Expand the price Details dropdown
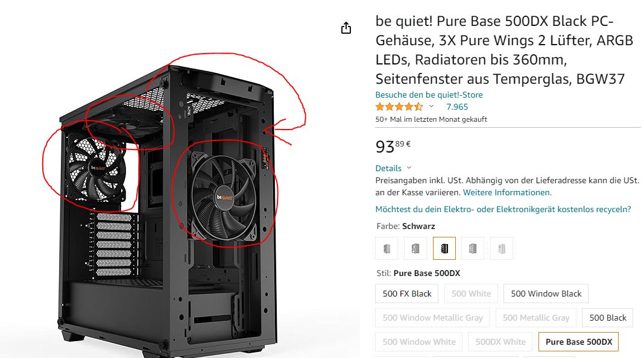The height and width of the screenshot is (358, 644). click(393, 168)
